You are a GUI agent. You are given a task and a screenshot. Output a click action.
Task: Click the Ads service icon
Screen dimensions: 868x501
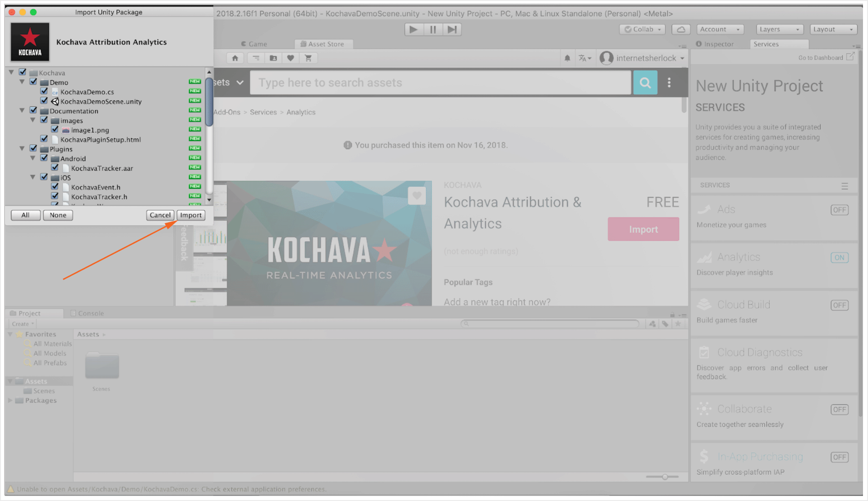click(x=704, y=209)
